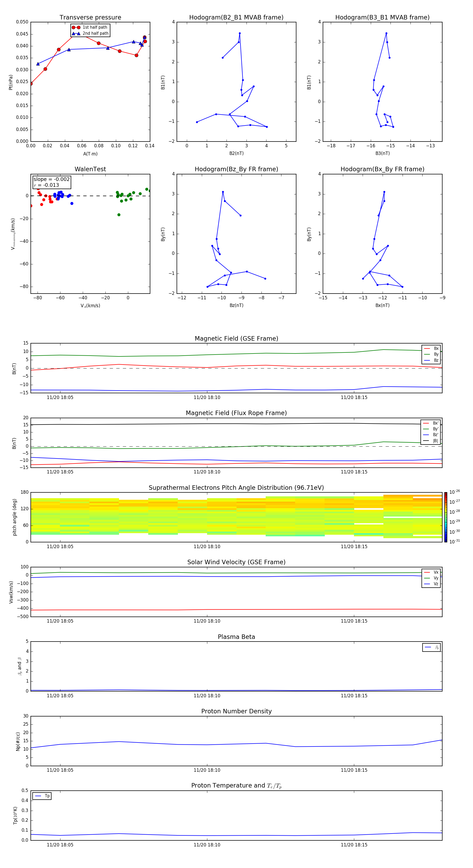The height and width of the screenshot is (868, 473).
Task: Click the "Bx(nT)" x-axis label
Action: click(x=382, y=305)
